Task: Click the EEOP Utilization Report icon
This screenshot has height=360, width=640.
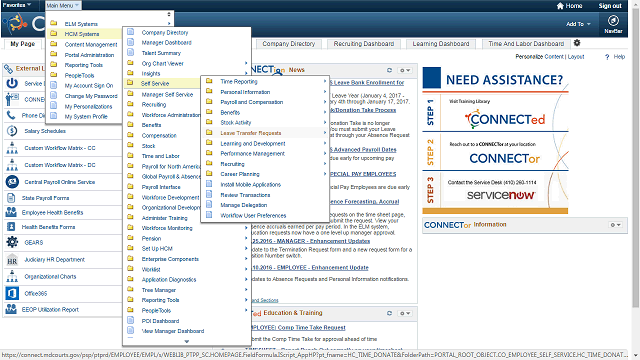Action: pos(11,309)
